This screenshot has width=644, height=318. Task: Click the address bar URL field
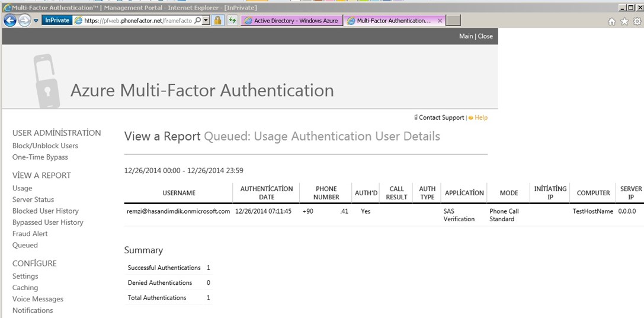138,21
